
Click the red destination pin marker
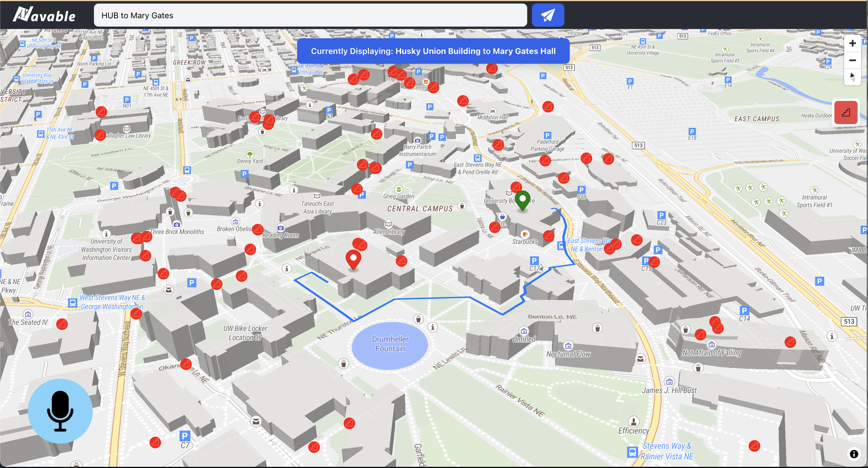(353, 259)
